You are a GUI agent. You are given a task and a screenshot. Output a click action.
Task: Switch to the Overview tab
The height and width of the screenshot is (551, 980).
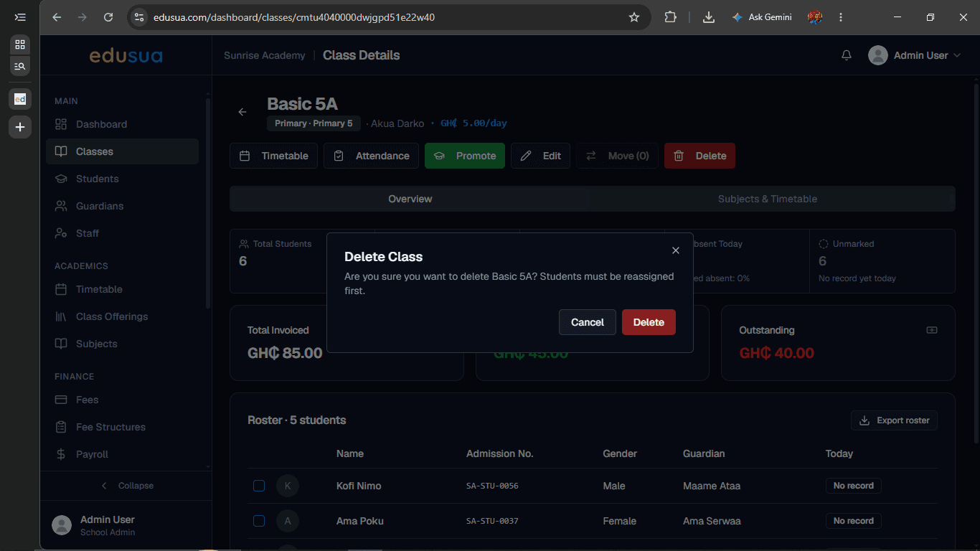pos(410,199)
